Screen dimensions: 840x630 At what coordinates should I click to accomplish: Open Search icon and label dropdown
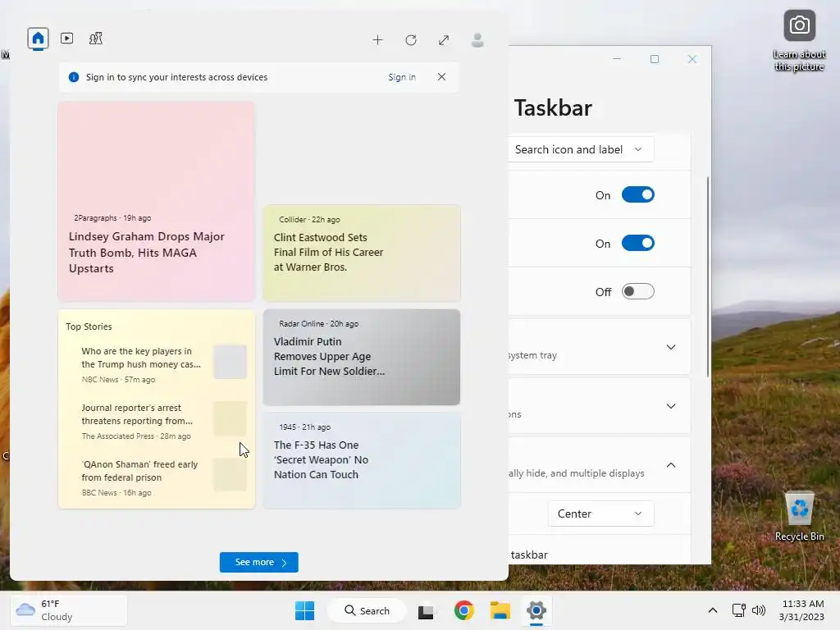(x=581, y=149)
